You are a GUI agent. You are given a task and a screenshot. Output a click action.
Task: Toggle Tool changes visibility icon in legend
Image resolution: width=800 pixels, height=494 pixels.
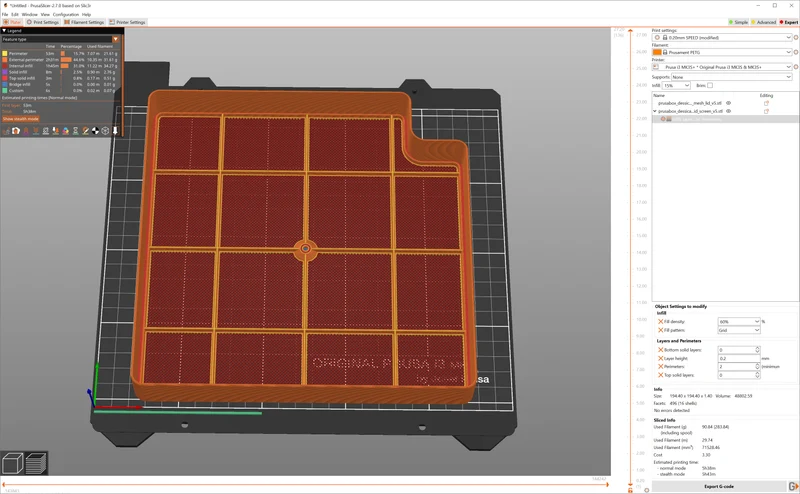point(56,131)
